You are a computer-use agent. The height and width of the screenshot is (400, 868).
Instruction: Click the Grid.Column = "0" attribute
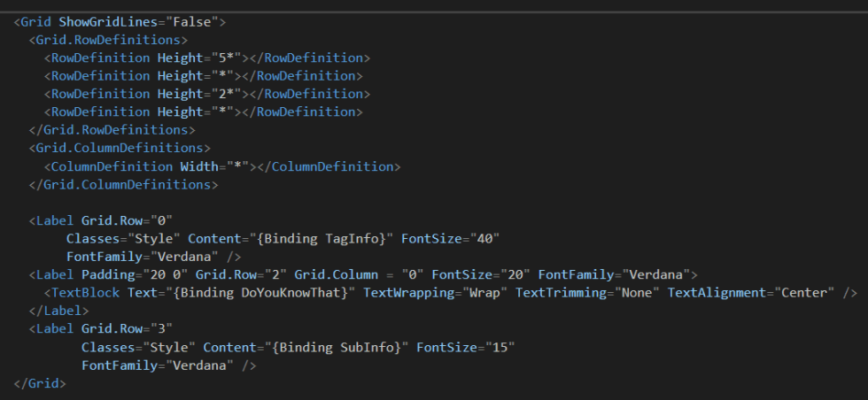point(359,274)
